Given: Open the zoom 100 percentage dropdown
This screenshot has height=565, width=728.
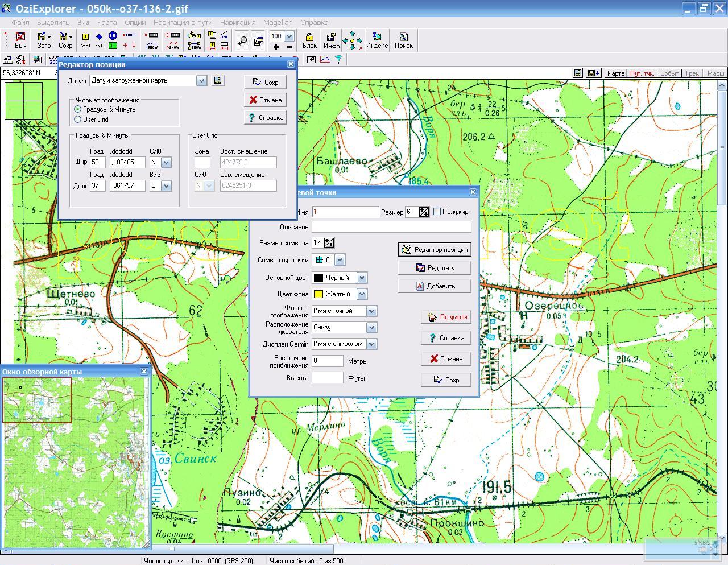Looking at the screenshot, I should (288, 36).
